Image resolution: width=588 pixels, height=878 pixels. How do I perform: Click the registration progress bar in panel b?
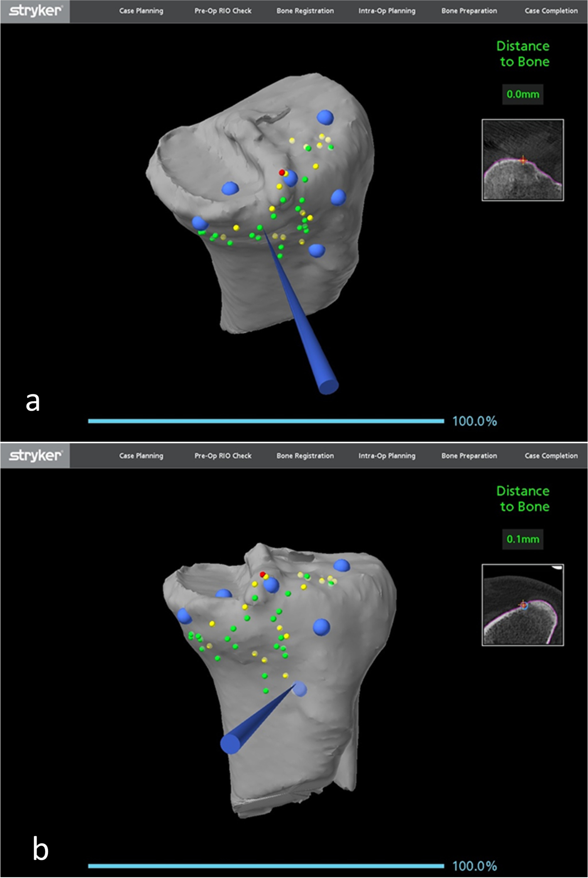pos(266,866)
